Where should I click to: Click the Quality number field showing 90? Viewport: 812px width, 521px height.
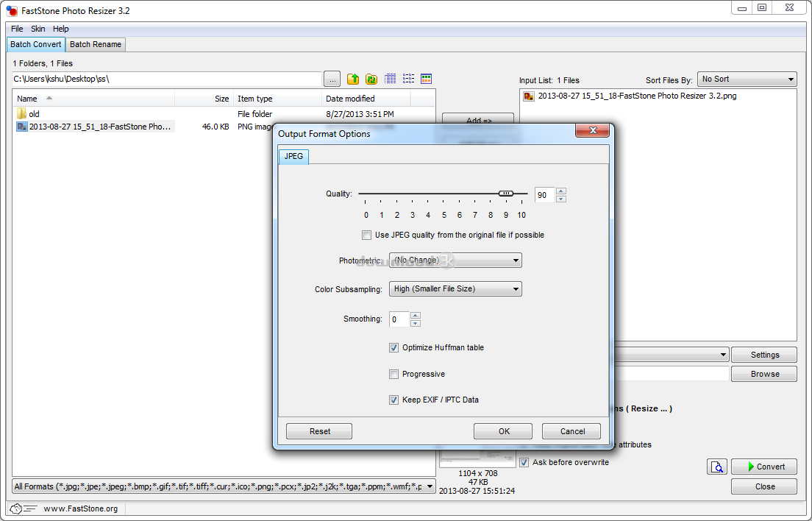coord(545,195)
